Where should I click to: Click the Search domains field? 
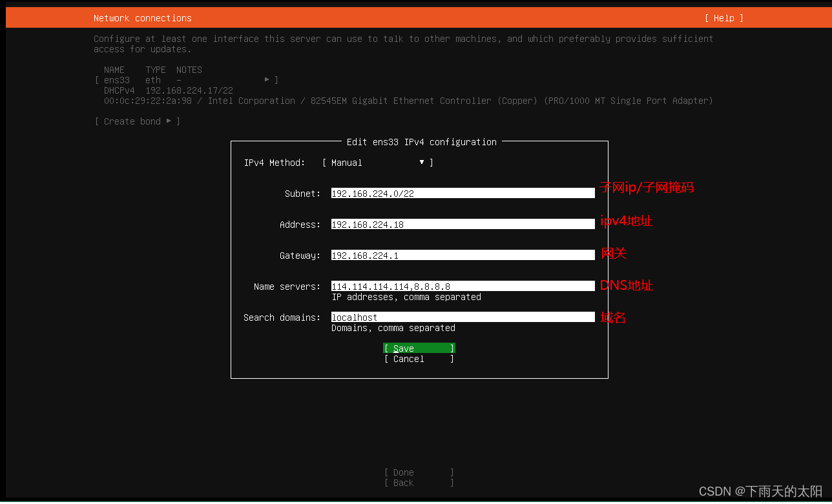pyautogui.click(x=462, y=317)
